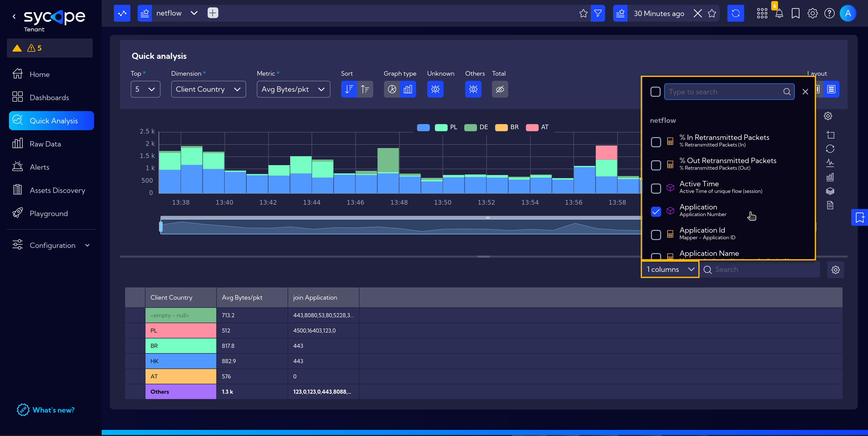868x436 pixels.
Task: Select the list layout button
Action: coord(831,89)
